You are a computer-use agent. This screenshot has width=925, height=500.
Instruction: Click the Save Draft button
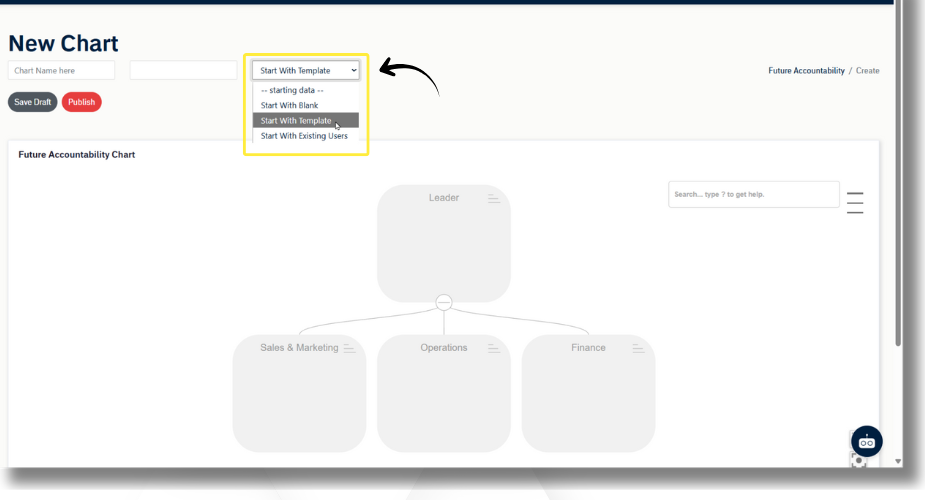(x=32, y=102)
